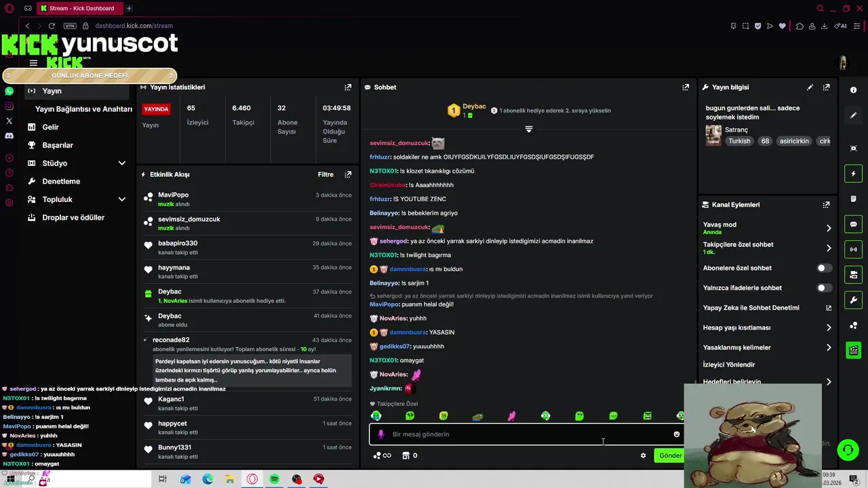Click the asiricirkin tag
Image resolution: width=868 pixels, height=488 pixels.
pyautogui.click(x=794, y=141)
